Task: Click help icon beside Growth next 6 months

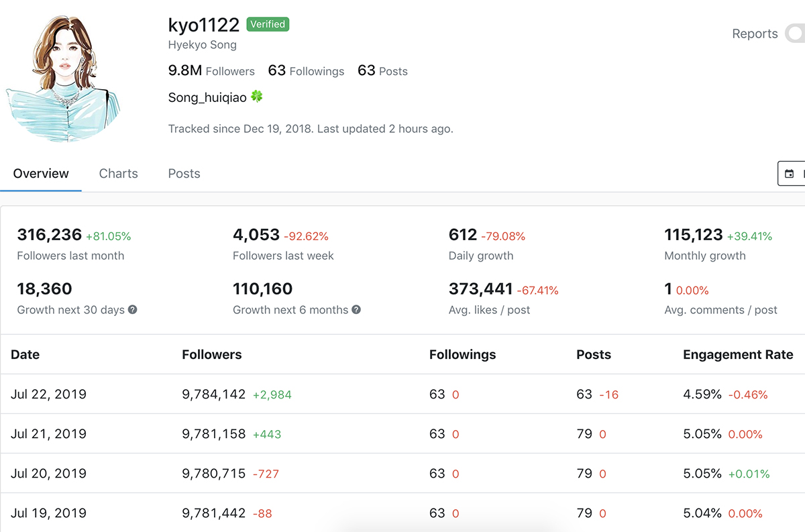Action: 356,310
